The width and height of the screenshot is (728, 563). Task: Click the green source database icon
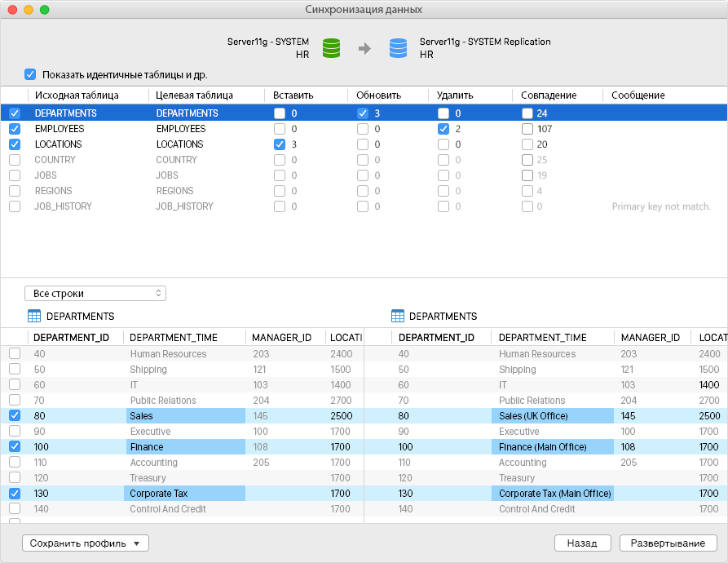tap(331, 48)
